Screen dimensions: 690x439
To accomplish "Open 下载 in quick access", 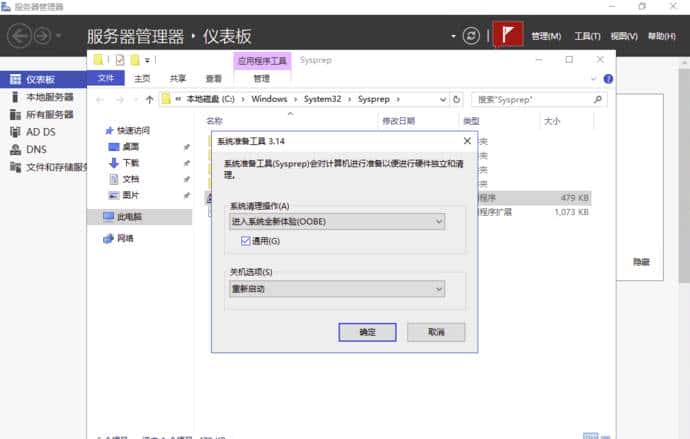I will click(x=125, y=163).
